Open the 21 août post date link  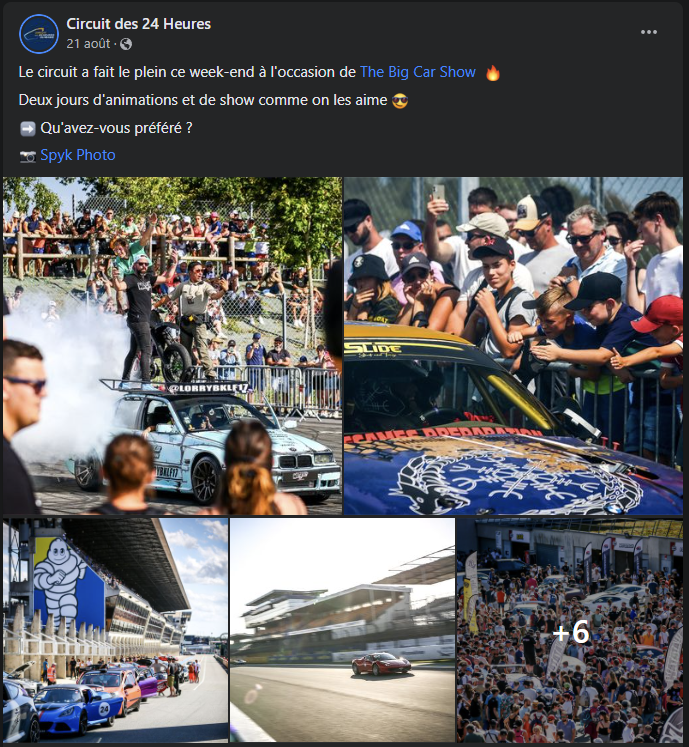tap(88, 44)
